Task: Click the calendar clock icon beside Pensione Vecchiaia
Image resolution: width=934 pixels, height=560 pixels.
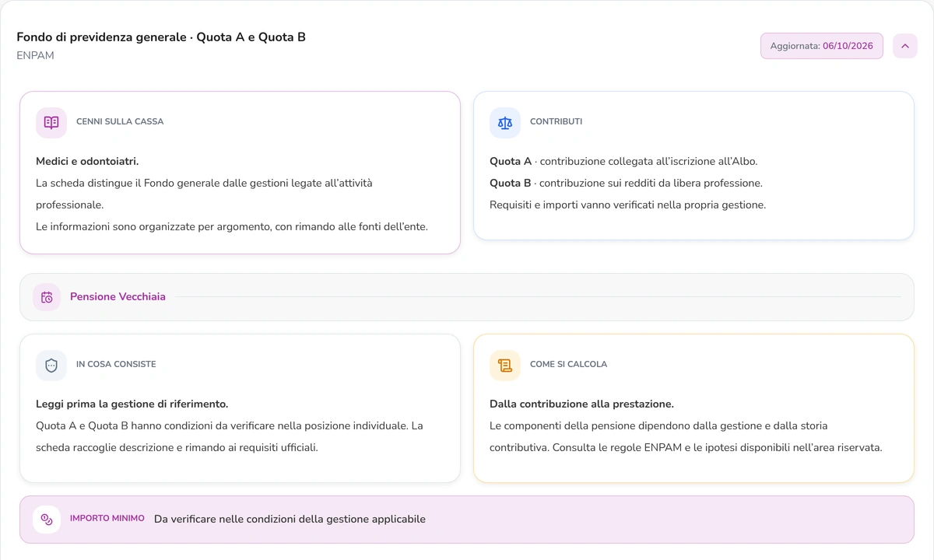Action: [47, 297]
